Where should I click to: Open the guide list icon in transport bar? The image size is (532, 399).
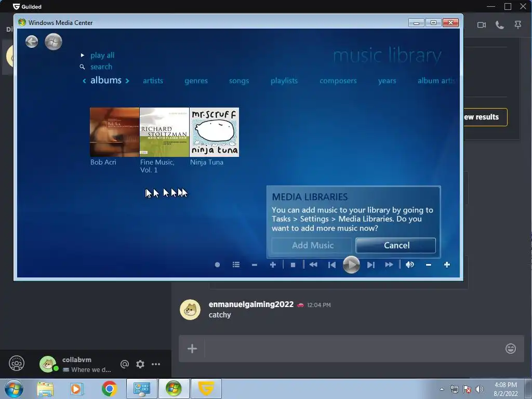pyautogui.click(x=236, y=264)
